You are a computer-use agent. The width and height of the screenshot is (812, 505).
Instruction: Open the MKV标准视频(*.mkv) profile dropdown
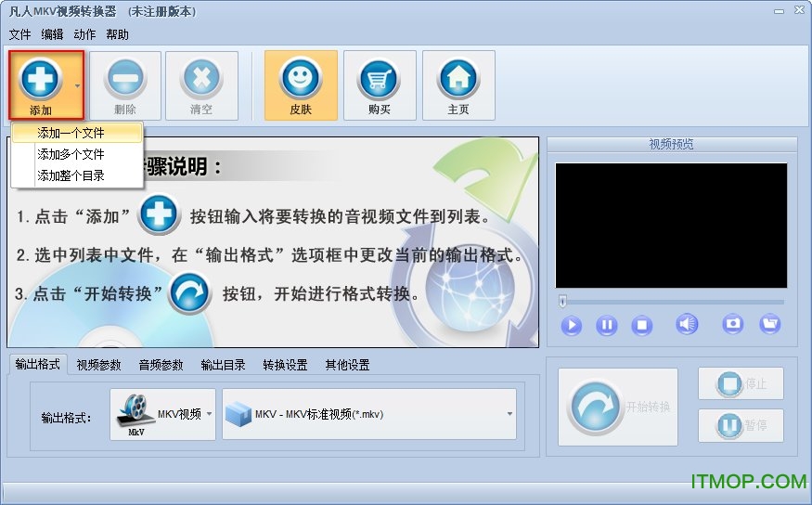coord(369,414)
